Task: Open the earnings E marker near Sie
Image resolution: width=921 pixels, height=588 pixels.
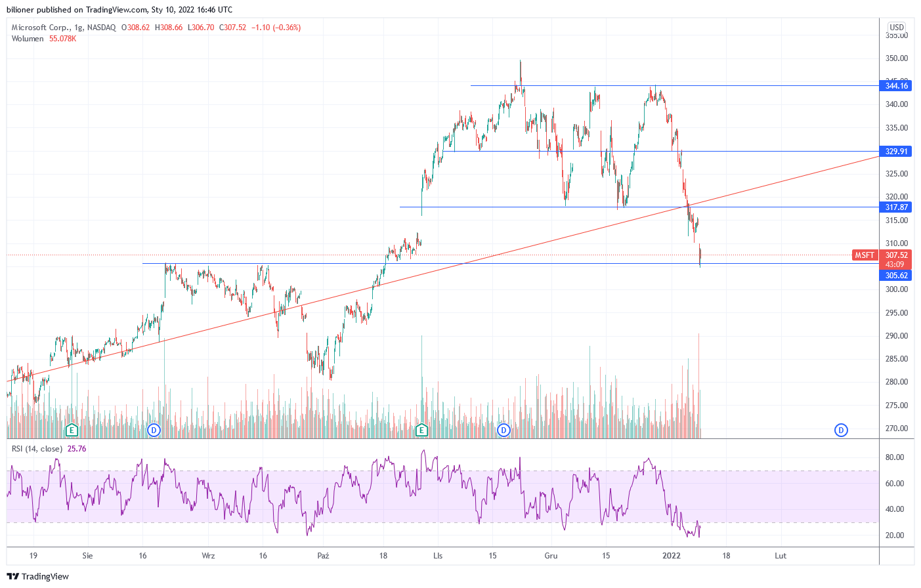Action: click(x=72, y=430)
